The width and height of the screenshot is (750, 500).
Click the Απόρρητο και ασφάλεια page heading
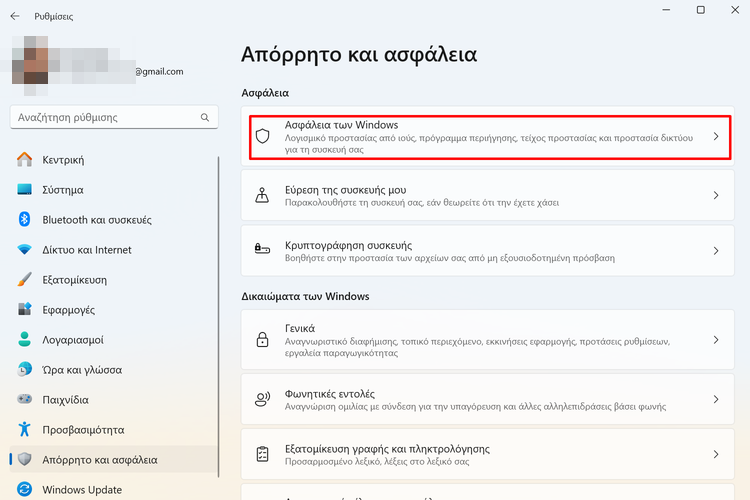coord(359,54)
